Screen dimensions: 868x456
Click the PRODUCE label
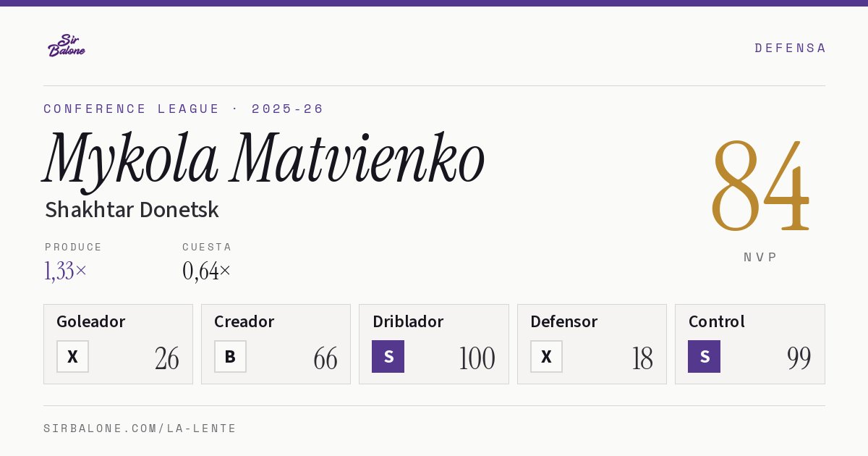click(74, 247)
